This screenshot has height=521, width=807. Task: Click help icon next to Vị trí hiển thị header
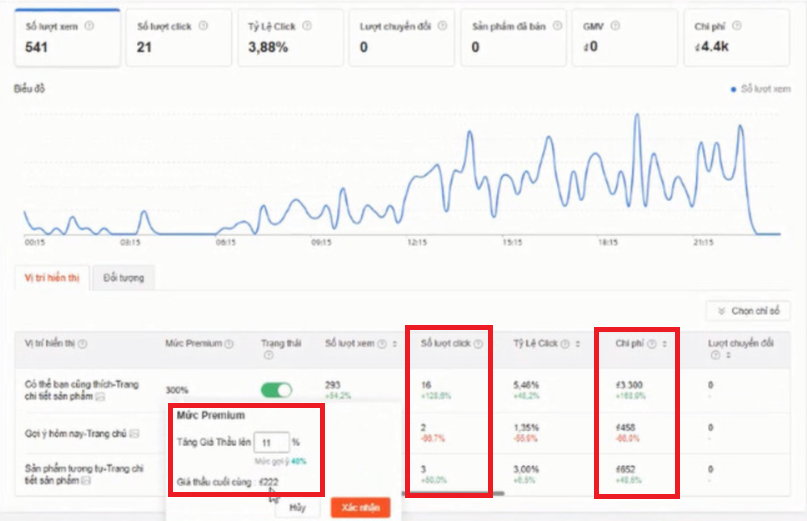[82, 344]
